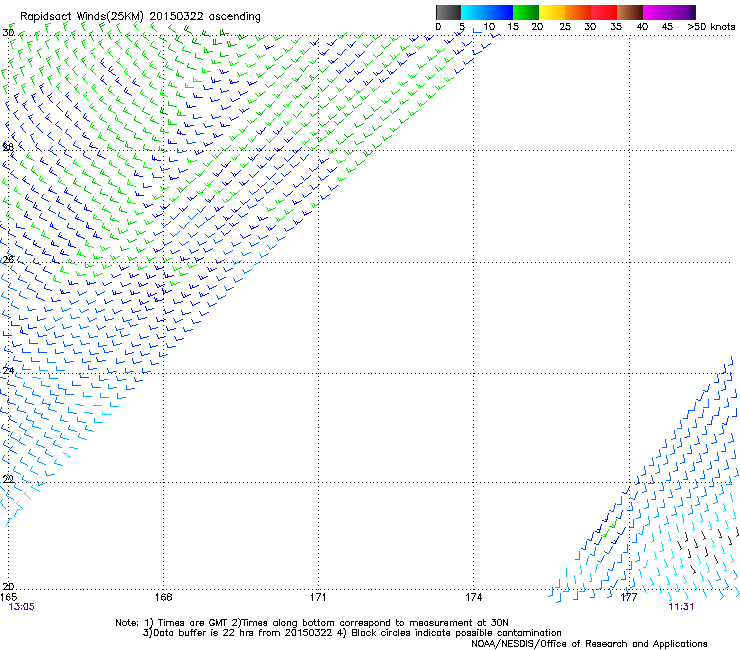Click the title 'Rapidsact Winds(25KM) 20150322 ascending'
Viewport: 740px width, 650px height.
tap(140, 17)
